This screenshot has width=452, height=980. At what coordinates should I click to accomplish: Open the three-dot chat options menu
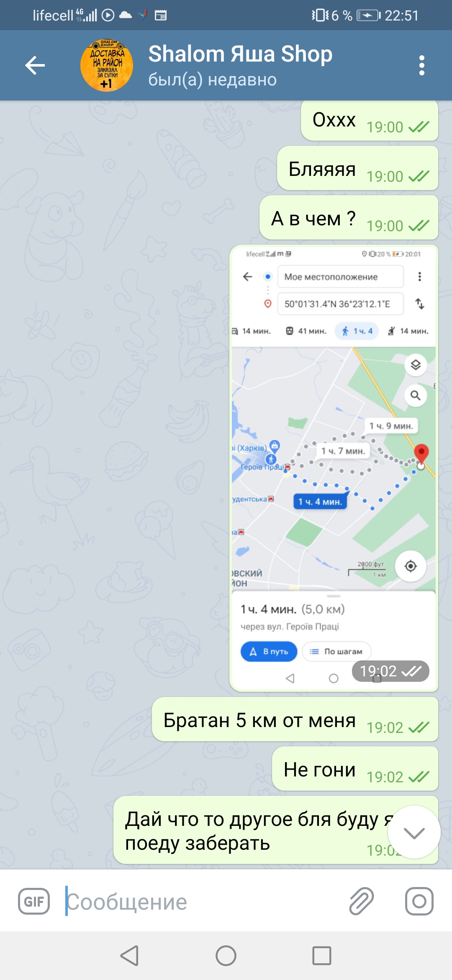coord(421,65)
